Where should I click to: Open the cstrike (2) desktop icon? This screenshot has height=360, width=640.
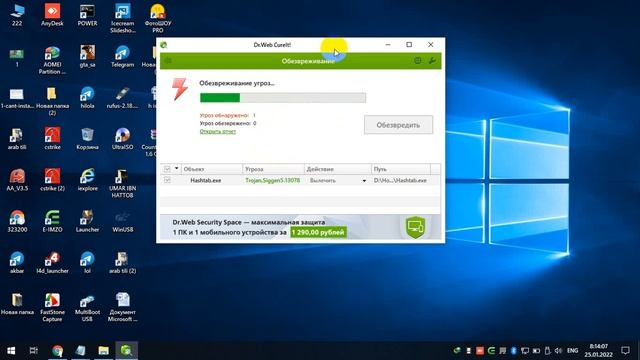tap(52, 180)
